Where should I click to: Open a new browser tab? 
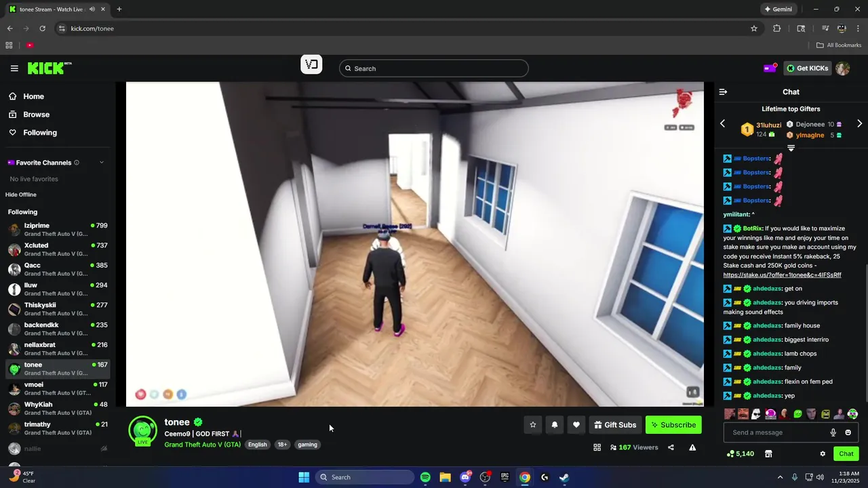pos(119,9)
